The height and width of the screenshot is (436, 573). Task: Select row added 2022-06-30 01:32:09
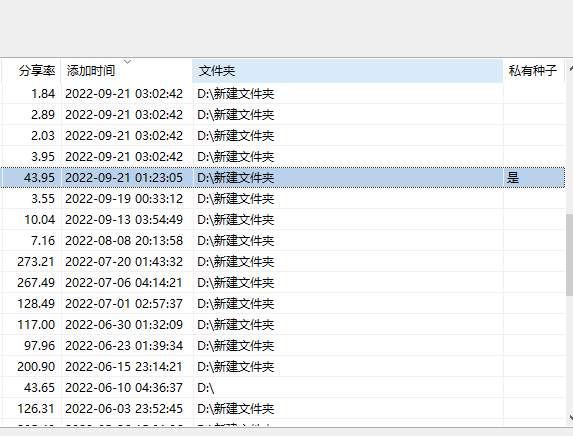(283, 325)
